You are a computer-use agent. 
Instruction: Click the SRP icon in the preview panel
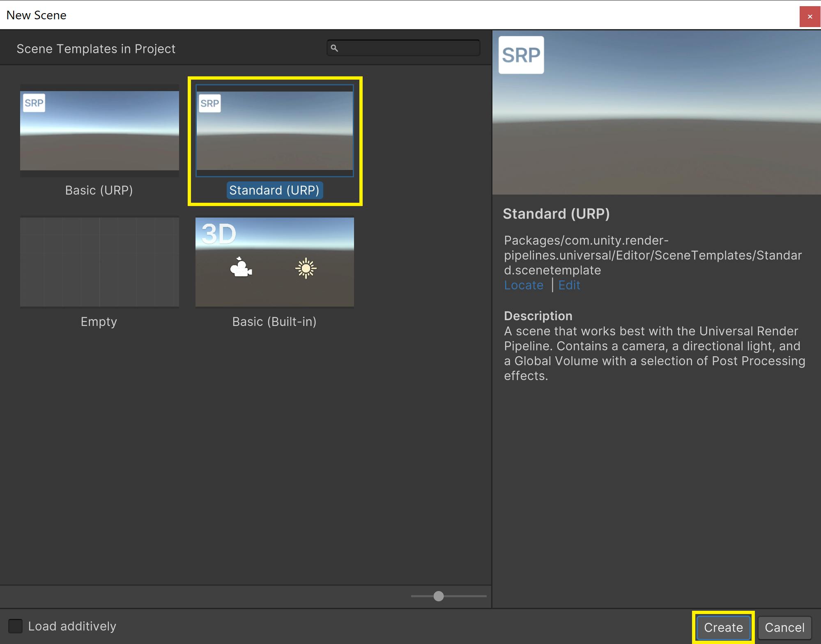pyautogui.click(x=521, y=55)
